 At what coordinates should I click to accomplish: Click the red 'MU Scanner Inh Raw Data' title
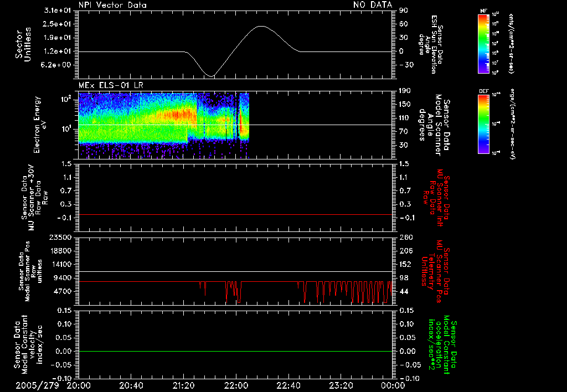tap(436, 197)
